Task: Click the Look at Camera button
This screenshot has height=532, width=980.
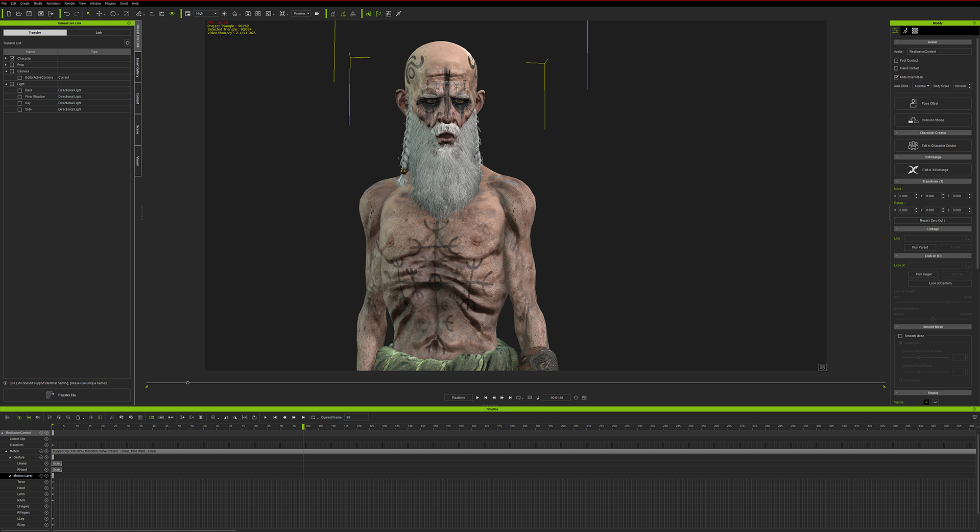Action: [x=940, y=283]
